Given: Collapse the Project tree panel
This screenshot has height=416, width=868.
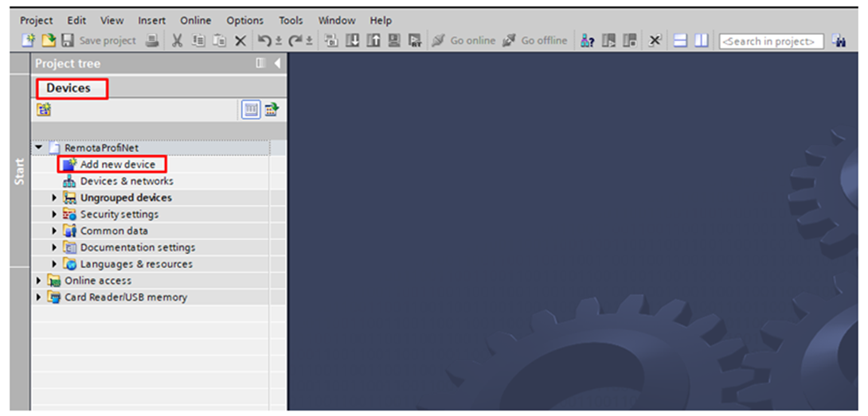Looking at the screenshot, I should click(x=277, y=64).
